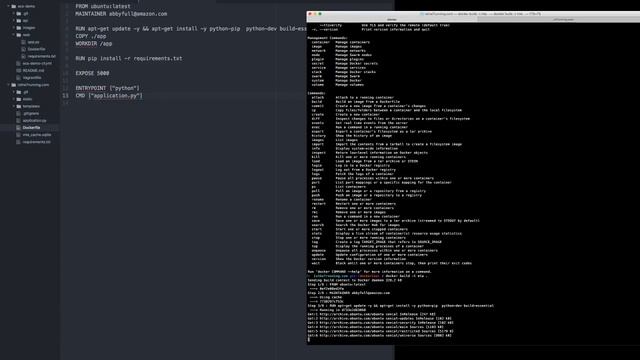This screenshot has width=640, height=360.
Task: Click the .gitignore file icon
Action: click(18, 113)
